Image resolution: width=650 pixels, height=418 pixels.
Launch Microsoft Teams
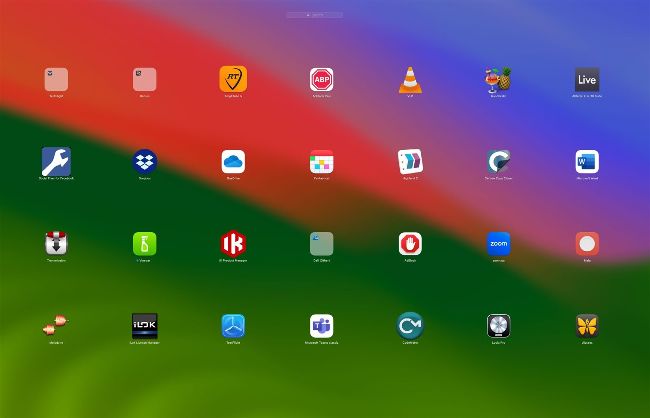pos(321,326)
